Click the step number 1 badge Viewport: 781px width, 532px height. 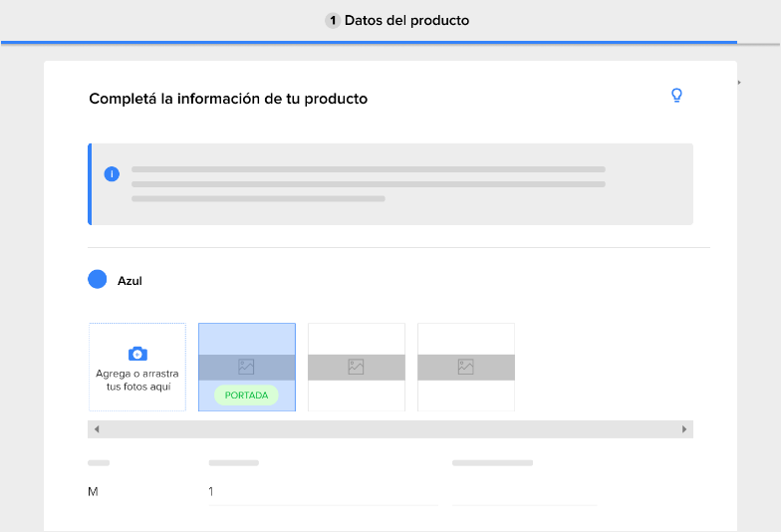tap(333, 20)
